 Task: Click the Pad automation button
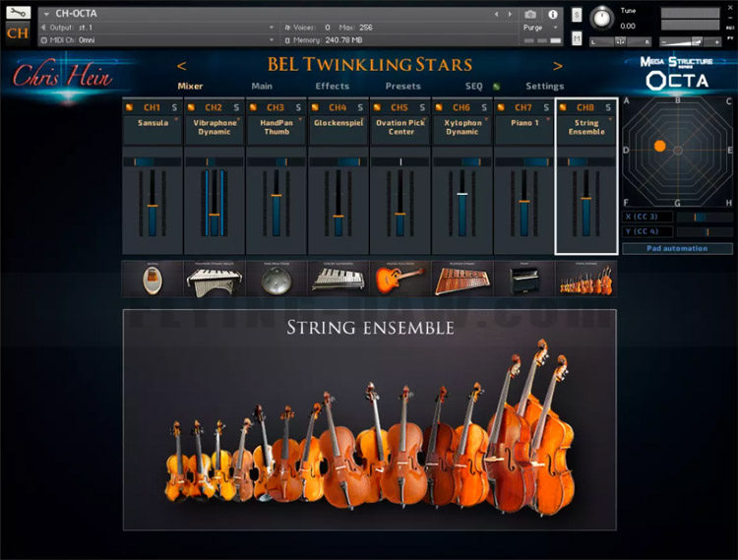tap(677, 248)
